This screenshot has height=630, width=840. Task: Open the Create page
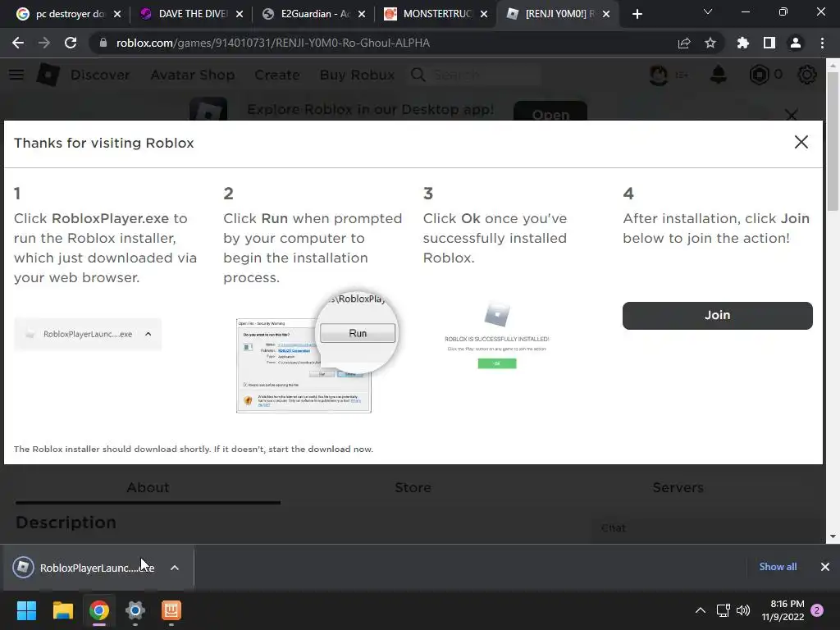tap(277, 75)
